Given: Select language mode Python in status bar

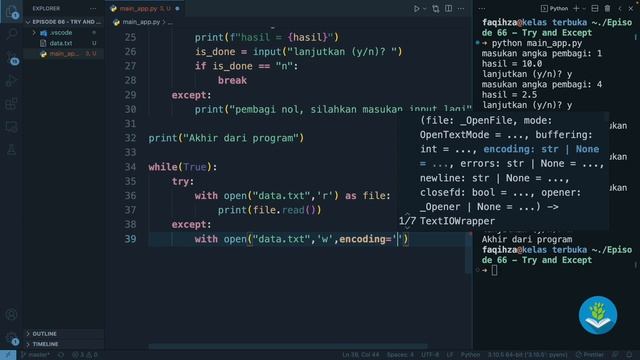Looking at the screenshot, I should [x=471, y=355].
